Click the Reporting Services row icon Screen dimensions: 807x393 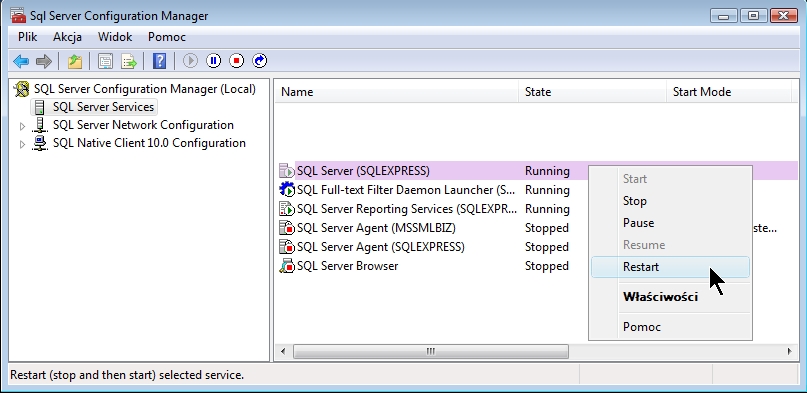point(286,209)
